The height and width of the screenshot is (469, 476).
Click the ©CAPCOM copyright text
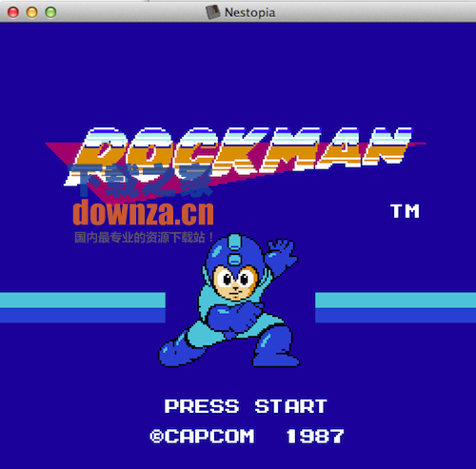coord(202,436)
